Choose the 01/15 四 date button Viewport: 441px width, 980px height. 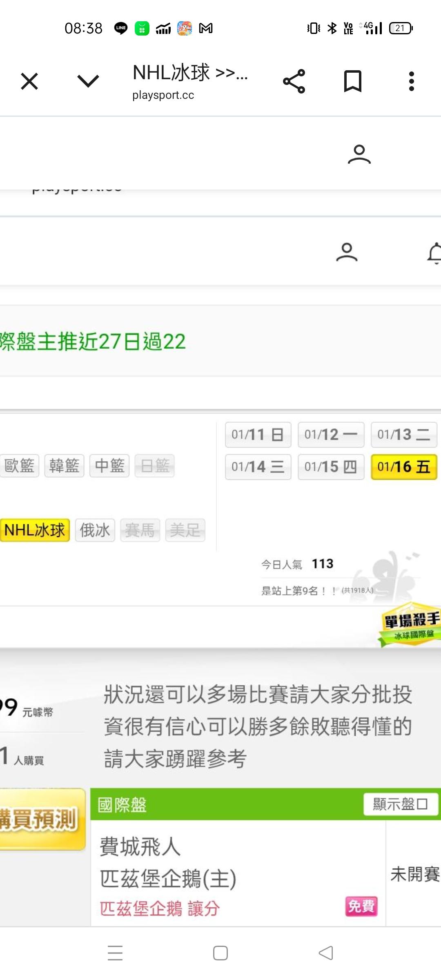click(x=331, y=467)
